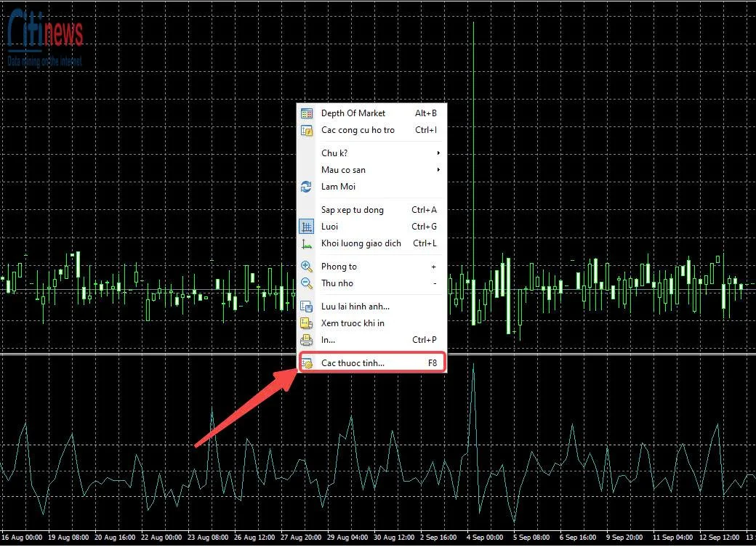The image size is (756, 547).
Task: Select Xem truoc khi in entry
Action: click(x=371, y=323)
